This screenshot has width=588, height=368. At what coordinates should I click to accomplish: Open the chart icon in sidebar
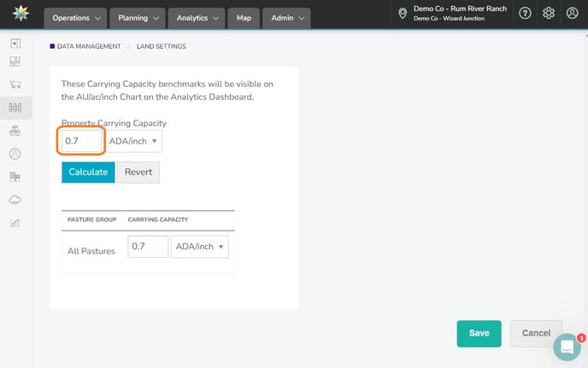point(15,223)
